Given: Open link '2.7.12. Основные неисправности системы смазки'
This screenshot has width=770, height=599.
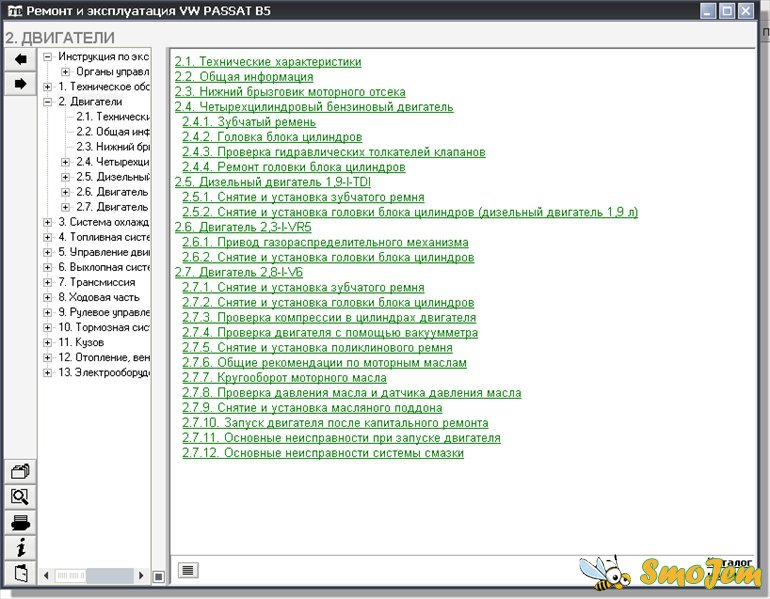Looking at the screenshot, I should [x=323, y=453].
